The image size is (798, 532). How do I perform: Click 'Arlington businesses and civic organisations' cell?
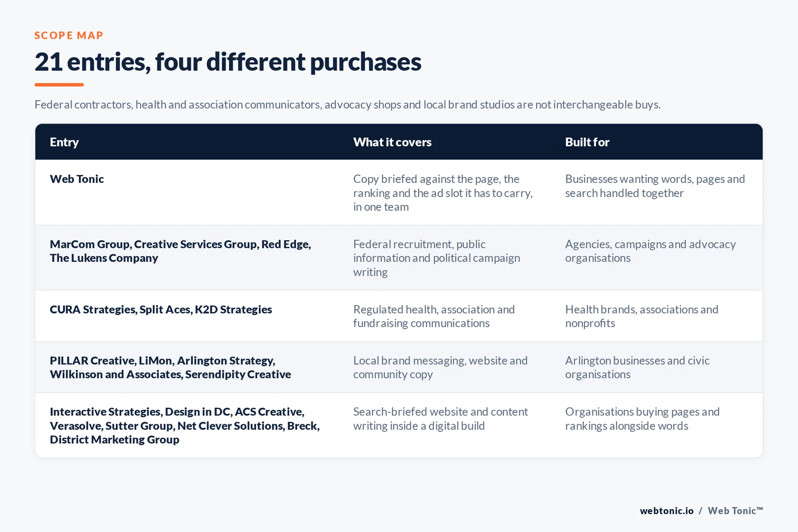click(637, 367)
